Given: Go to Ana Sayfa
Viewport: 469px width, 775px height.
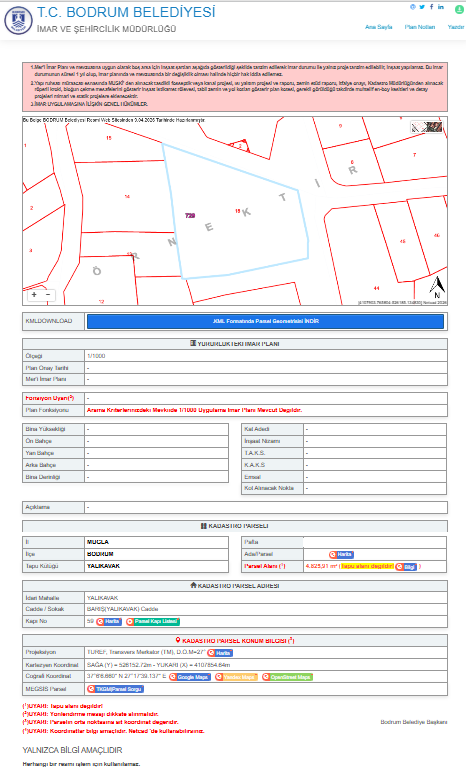Looking at the screenshot, I should click(379, 27).
